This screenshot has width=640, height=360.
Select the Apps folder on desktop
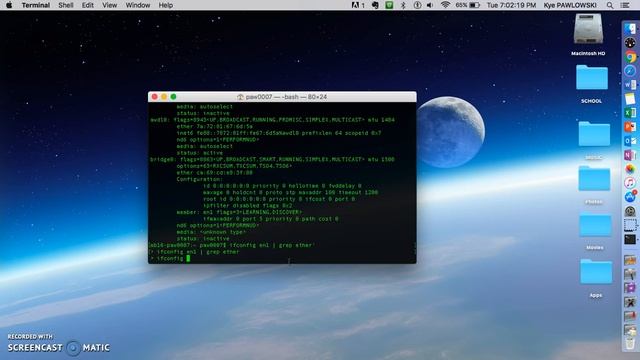(596, 272)
